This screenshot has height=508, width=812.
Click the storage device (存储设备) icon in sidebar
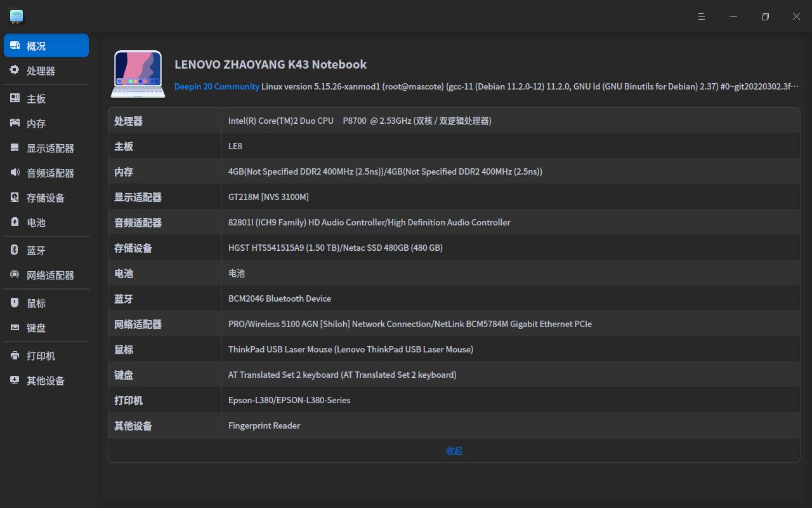[x=15, y=197]
